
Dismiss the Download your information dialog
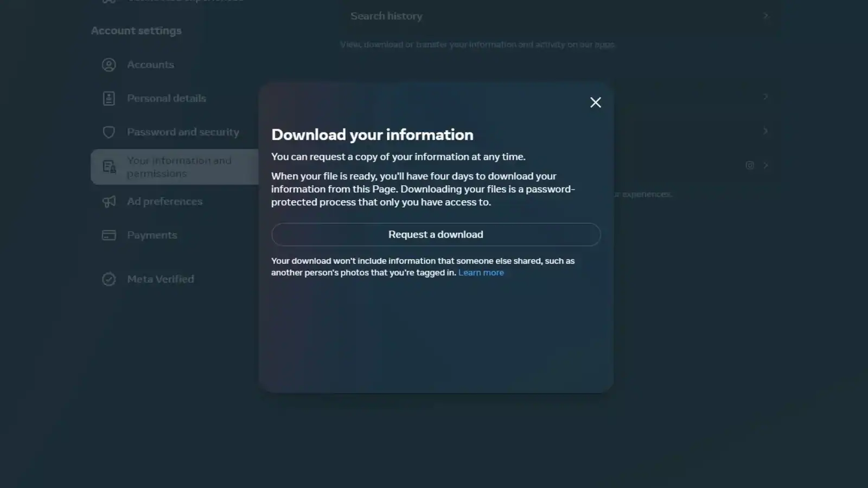pos(595,102)
